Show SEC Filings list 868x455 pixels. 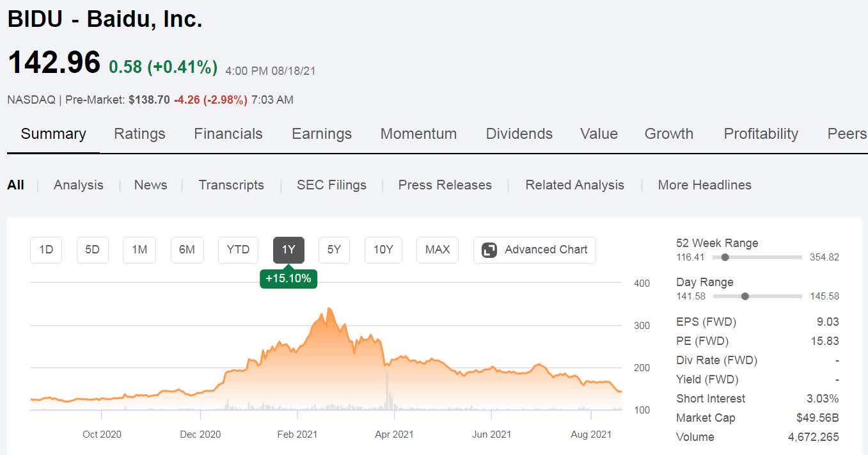(331, 185)
